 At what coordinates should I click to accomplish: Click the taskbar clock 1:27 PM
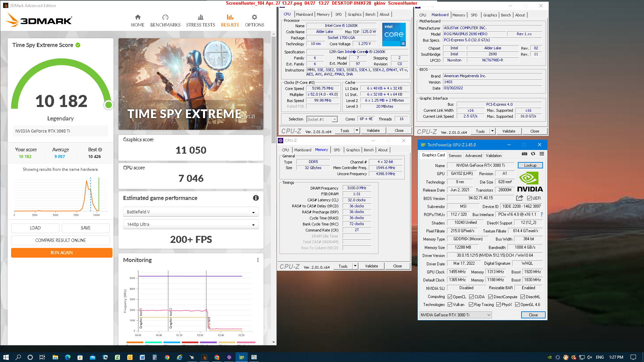(616, 357)
